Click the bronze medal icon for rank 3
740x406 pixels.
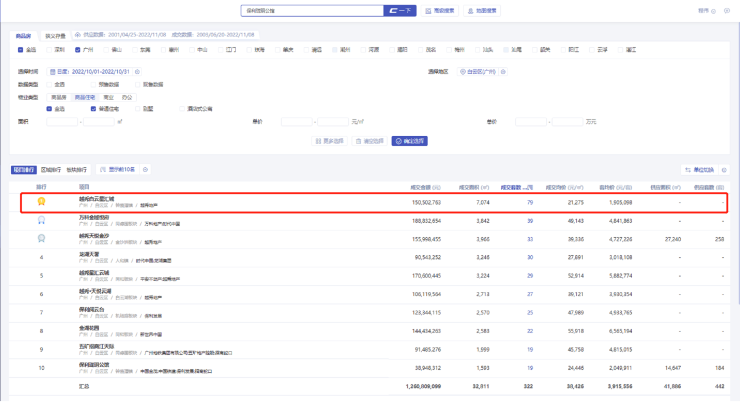[41, 238]
